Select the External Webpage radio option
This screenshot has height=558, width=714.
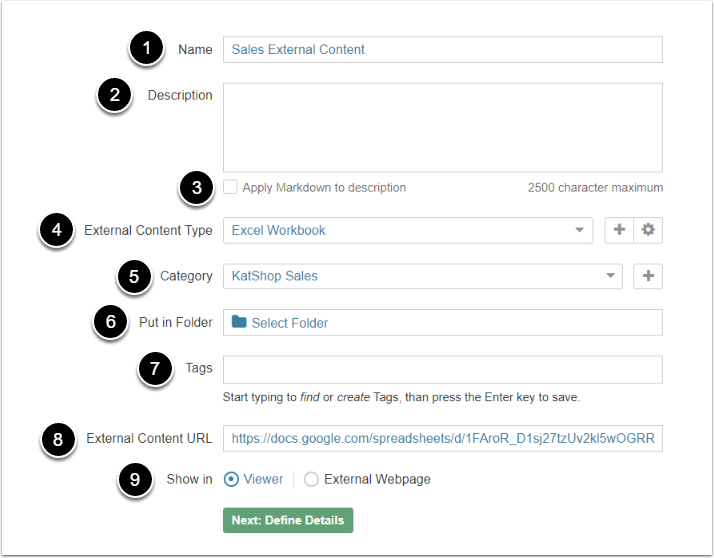311,479
